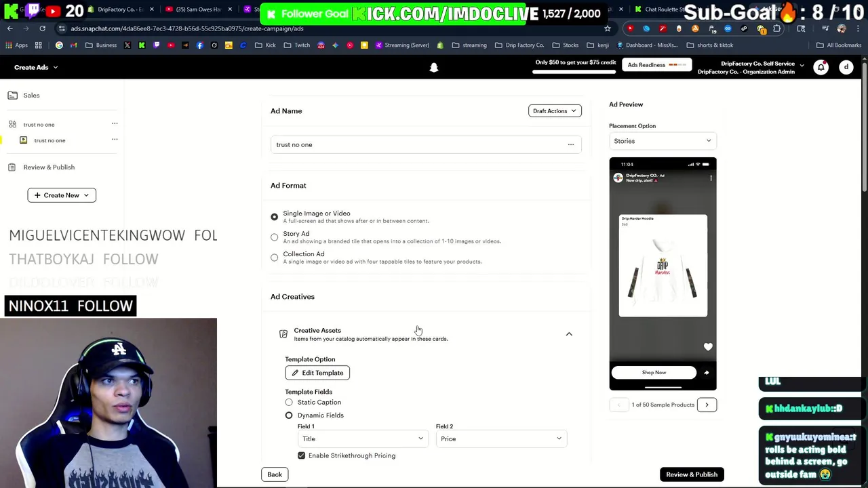This screenshot has height=488, width=868.
Task: Click Shop Now in the ad preview
Action: pos(654,373)
